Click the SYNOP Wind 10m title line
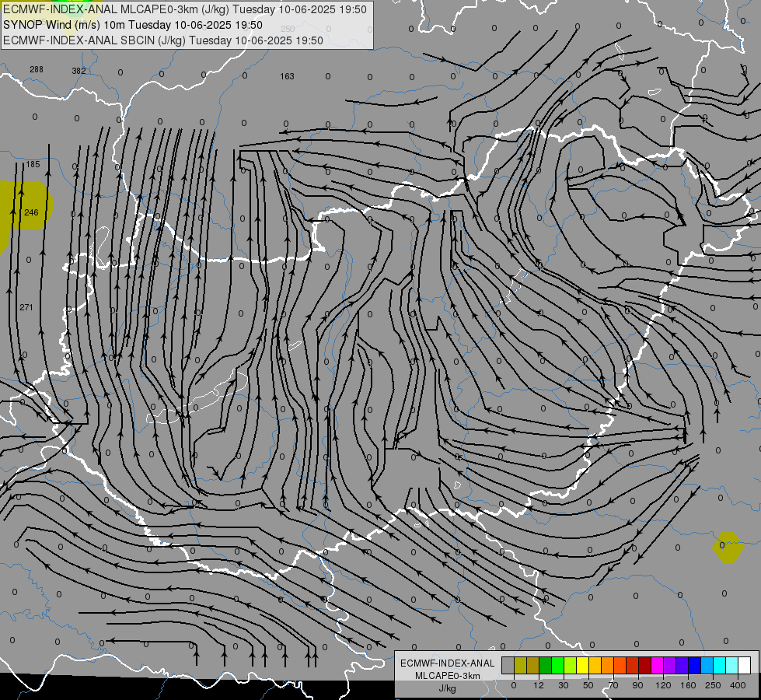The height and width of the screenshot is (700, 761). point(132,25)
